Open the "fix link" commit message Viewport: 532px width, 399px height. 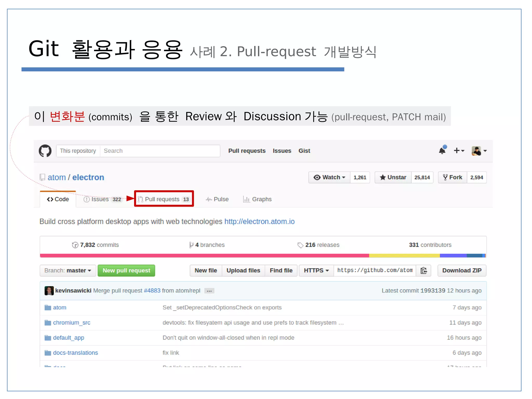tap(171, 353)
